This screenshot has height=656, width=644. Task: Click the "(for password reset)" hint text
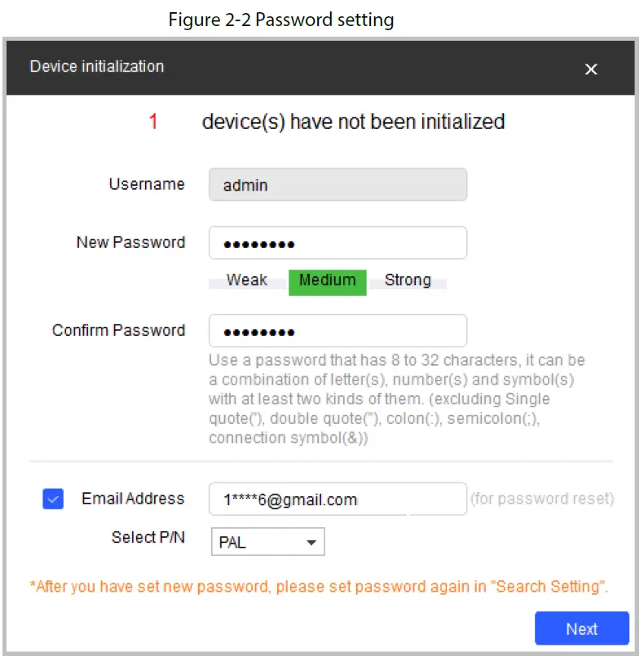tap(542, 499)
